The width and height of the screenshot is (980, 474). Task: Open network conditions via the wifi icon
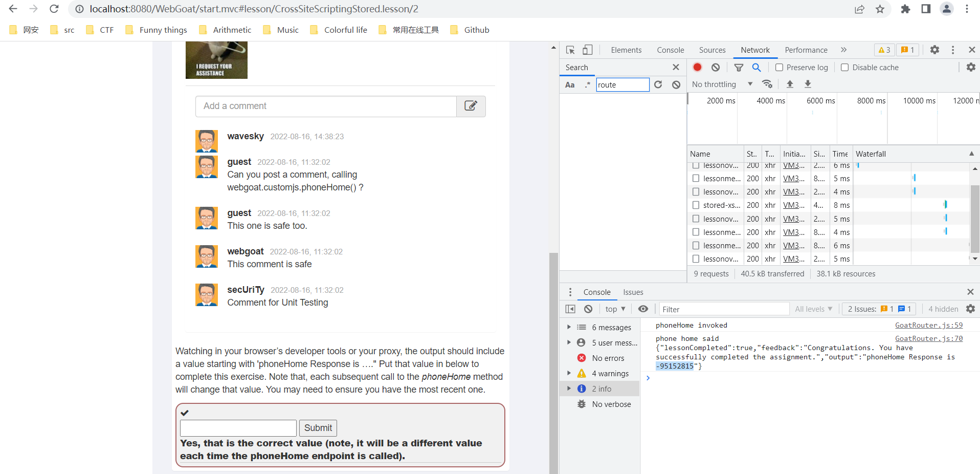tap(767, 84)
